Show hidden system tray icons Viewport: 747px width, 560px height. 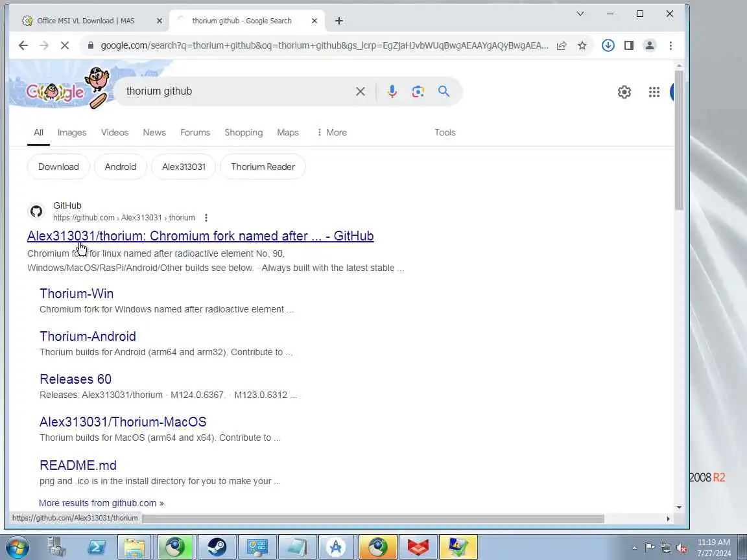tap(634, 548)
